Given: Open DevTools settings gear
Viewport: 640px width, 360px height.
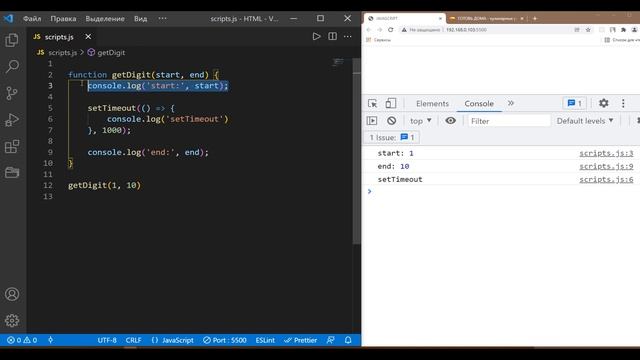Looking at the screenshot, I should (x=604, y=103).
